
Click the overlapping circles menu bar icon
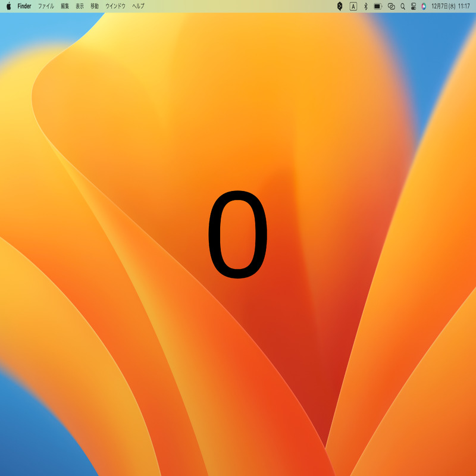coord(392,7)
